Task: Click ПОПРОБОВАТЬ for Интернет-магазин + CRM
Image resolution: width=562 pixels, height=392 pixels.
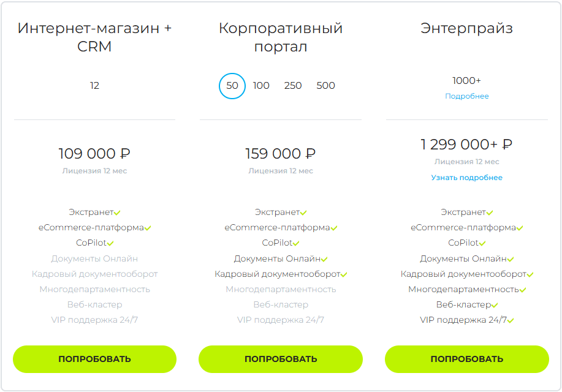Action: click(94, 359)
